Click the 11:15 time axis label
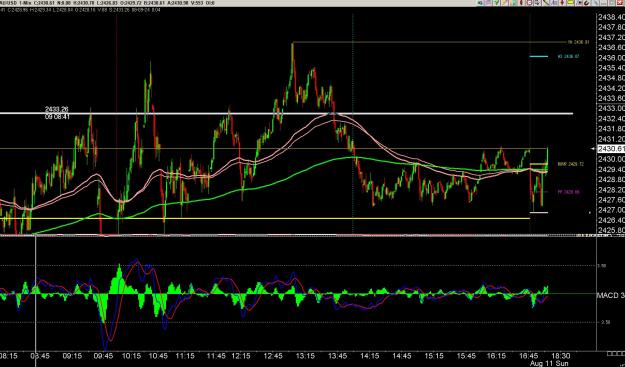Viewport: 625px width, 367px height. point(185,356)
